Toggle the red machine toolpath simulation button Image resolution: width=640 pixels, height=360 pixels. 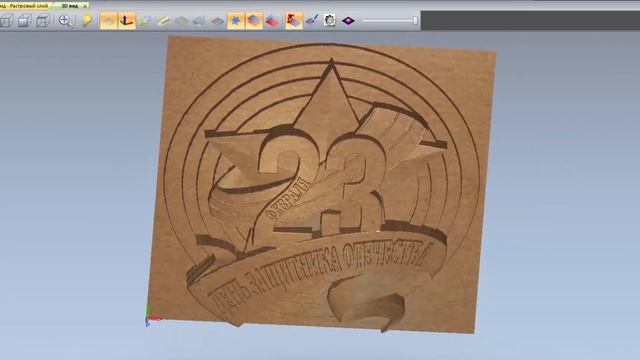pyautogui.click(x=294, y=20)
